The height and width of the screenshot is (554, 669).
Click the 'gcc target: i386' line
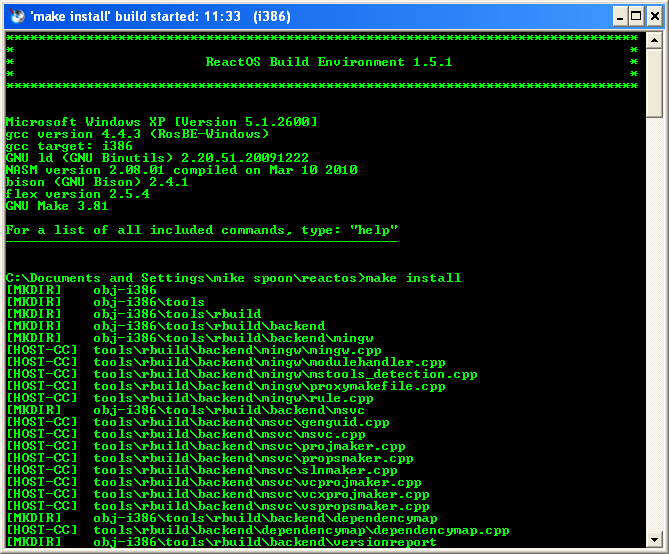(69, 146)
